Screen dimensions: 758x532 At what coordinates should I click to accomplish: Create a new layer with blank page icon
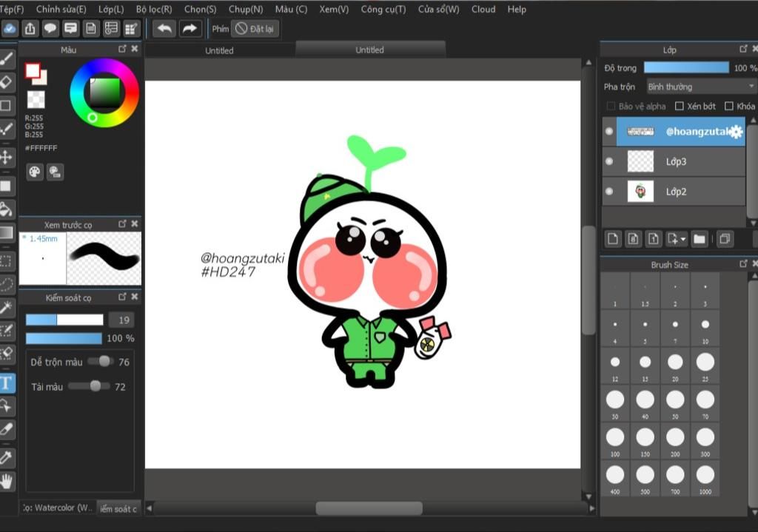click(x=613, y=239)
